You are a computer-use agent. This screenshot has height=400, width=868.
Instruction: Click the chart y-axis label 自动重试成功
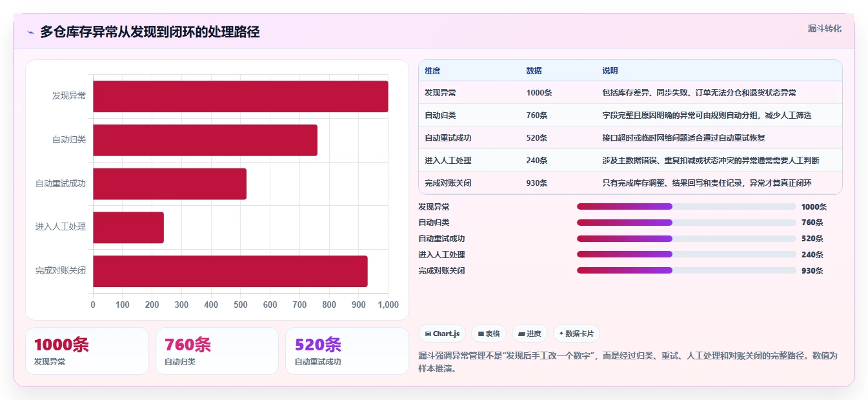[61, 184]
